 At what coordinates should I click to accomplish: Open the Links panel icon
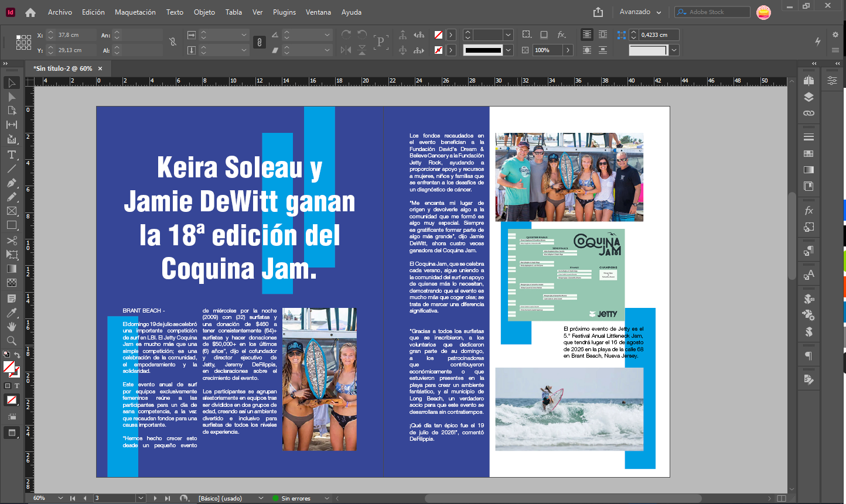(809, 113)
